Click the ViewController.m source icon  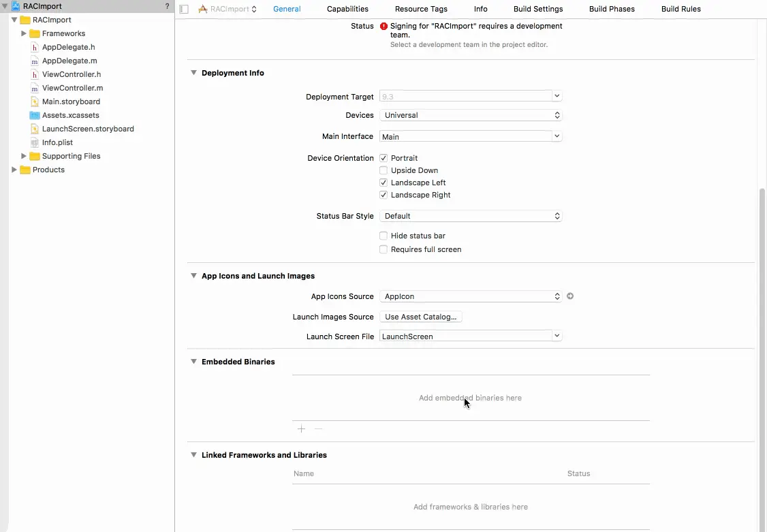click(34, 89)
